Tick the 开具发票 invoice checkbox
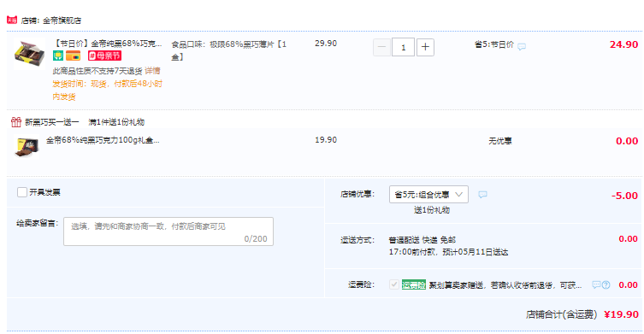This screenshot has height=334, width=644. click(22, 192)
